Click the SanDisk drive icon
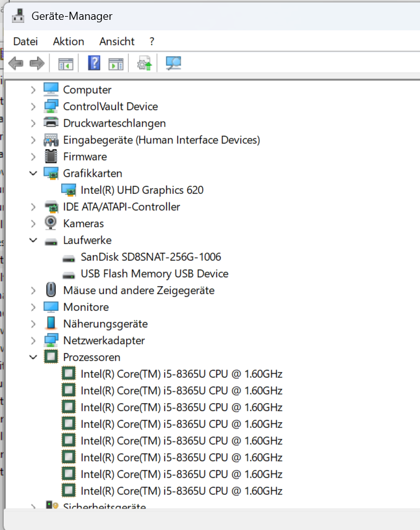 click(x=69, y=259)
